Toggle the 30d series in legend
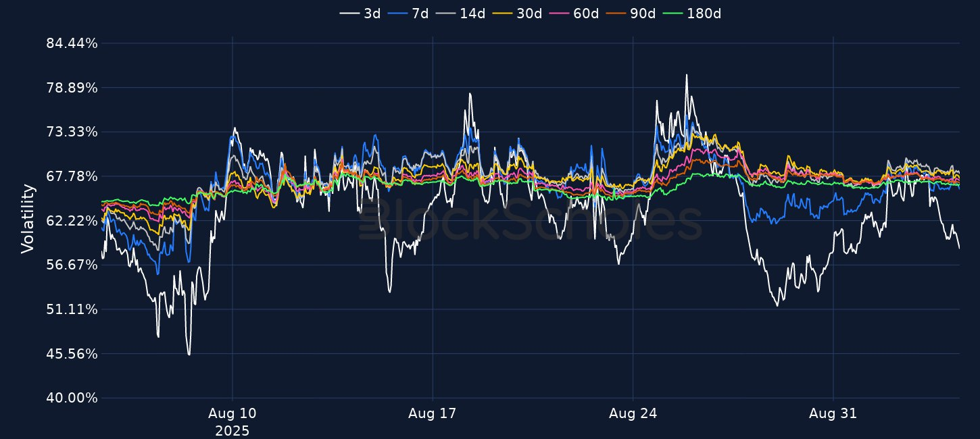The width and height of the screenshot is (980, 439). pyautogui.click(x=517, y=13)
